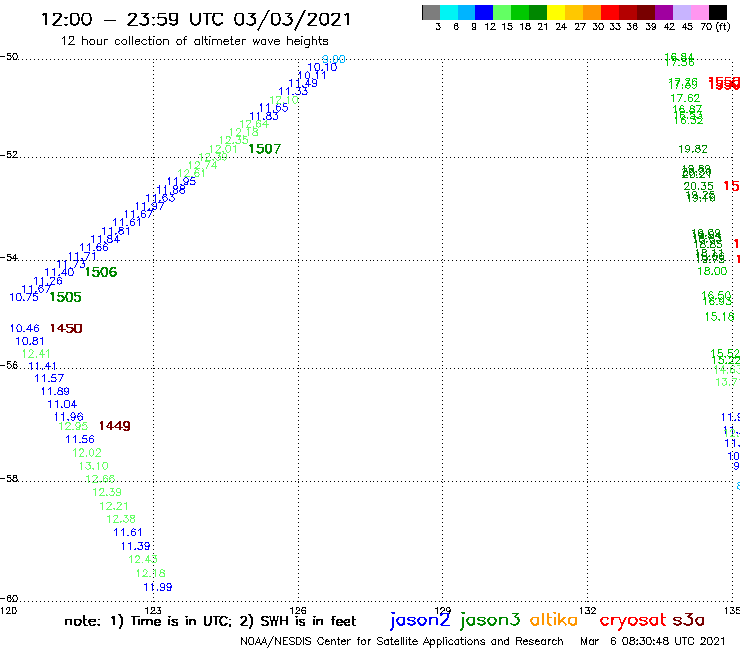This screenshot has width=740, height=650.
Task: Click the wave height value '19.82'
Action: pyautogui.click(x=693, y=149)
